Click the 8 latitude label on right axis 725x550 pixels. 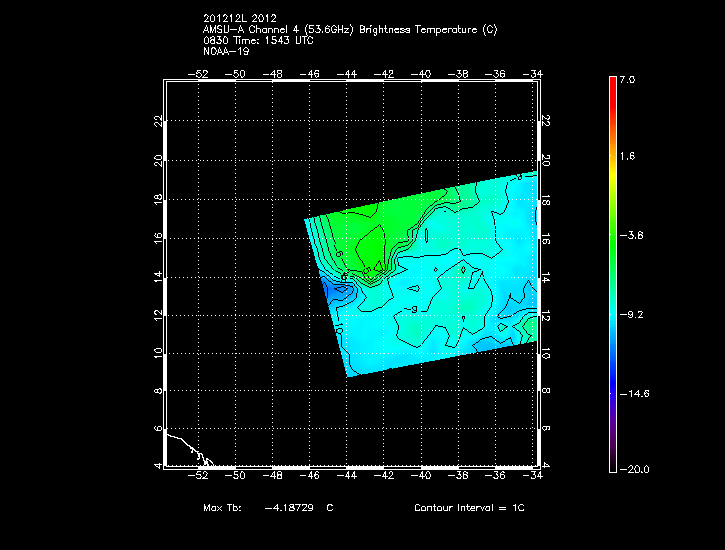coord(546,391)
